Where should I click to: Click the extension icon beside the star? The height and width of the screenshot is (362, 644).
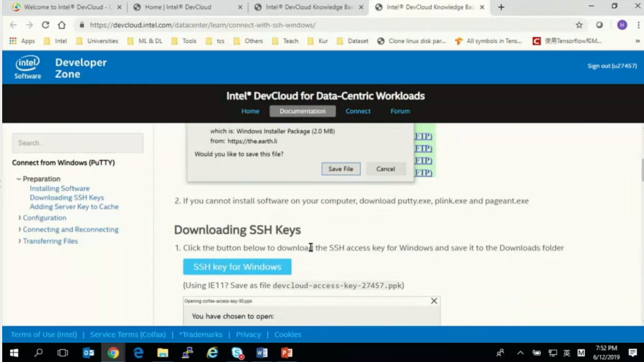599,25
